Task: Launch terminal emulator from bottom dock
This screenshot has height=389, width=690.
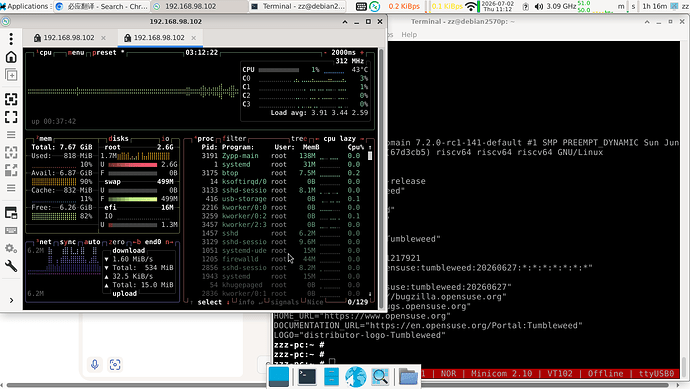Action: (x=307, y=377)
